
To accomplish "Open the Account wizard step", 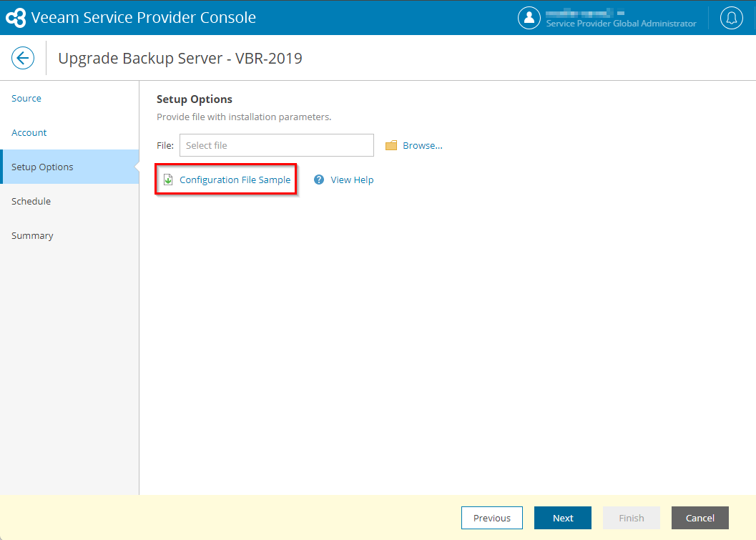I will pyautogui.click(x=29, y=132).
